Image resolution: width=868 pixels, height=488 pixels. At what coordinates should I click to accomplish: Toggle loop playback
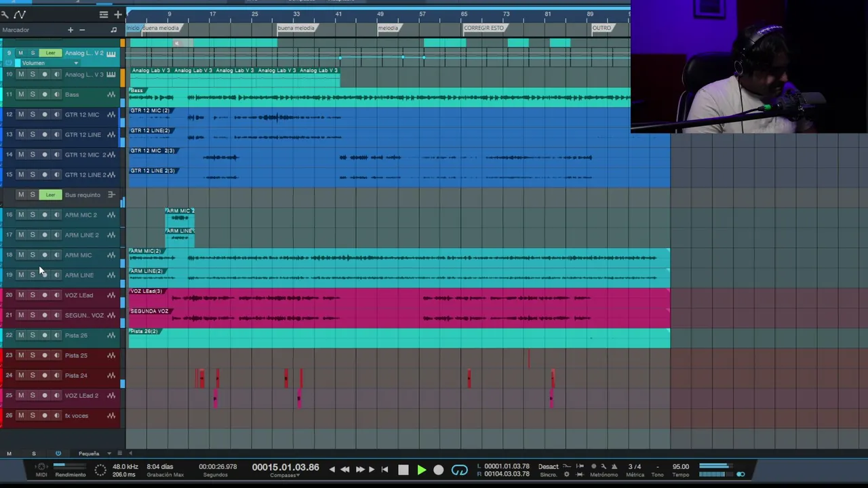click(x=459, y=470)
